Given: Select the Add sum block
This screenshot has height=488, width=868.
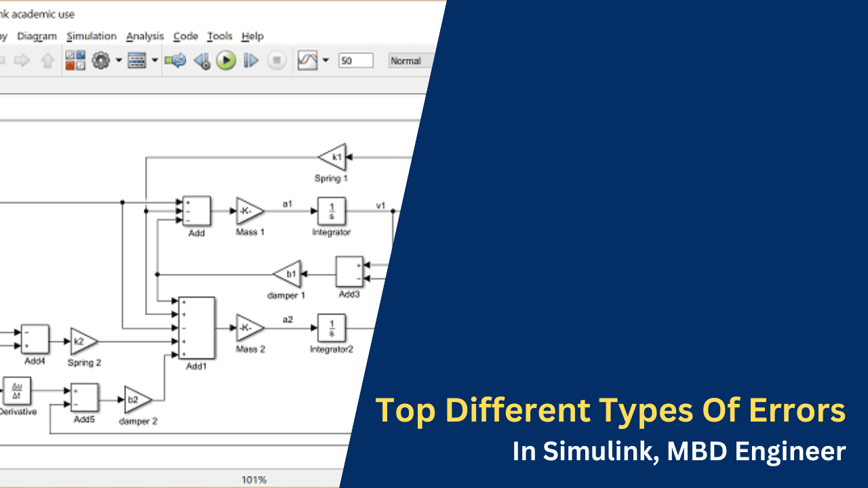Looking at the screenshot, I should click(x=197, y=211).
